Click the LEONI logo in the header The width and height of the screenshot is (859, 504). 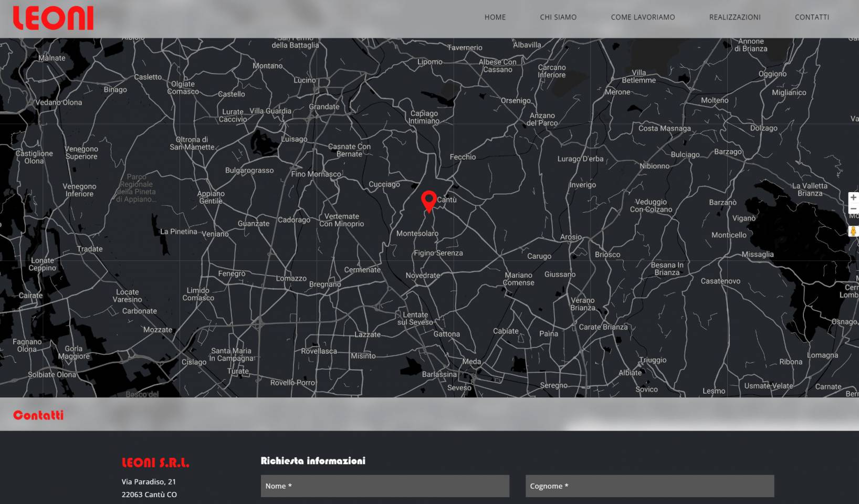[x=53, y=18]
